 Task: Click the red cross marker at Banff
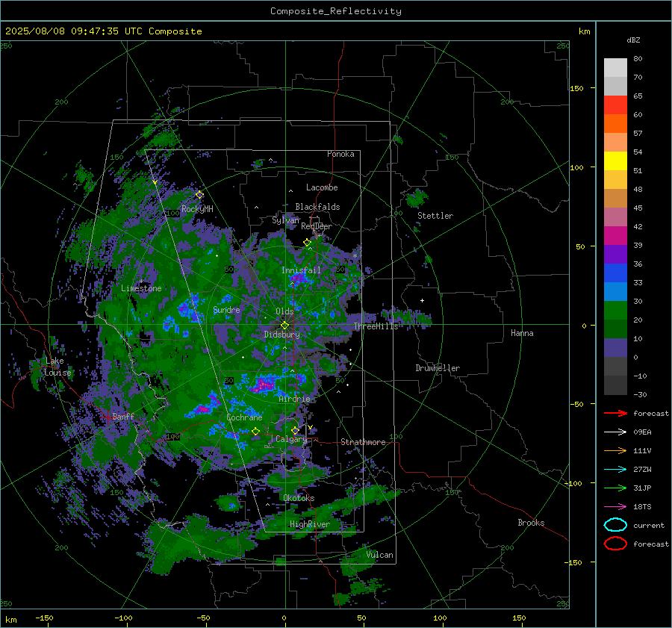click(x=108, y=416)
